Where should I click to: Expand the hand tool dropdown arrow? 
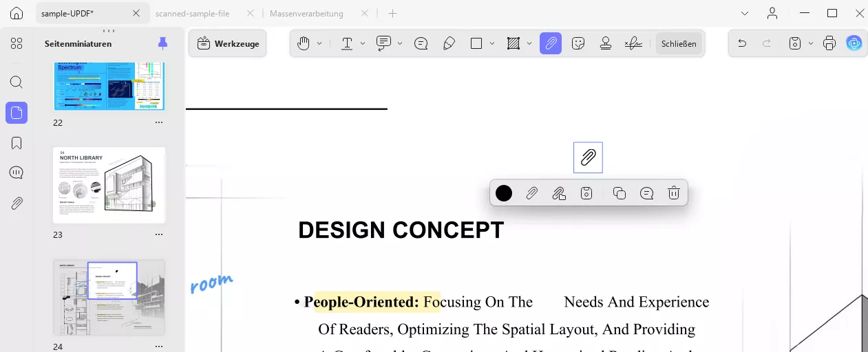click(x=319, y=43)
